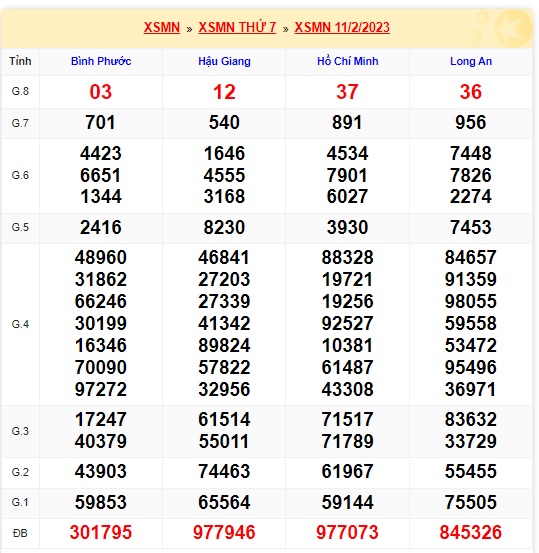Click G.4 number 92527

(x=347, y=323)
